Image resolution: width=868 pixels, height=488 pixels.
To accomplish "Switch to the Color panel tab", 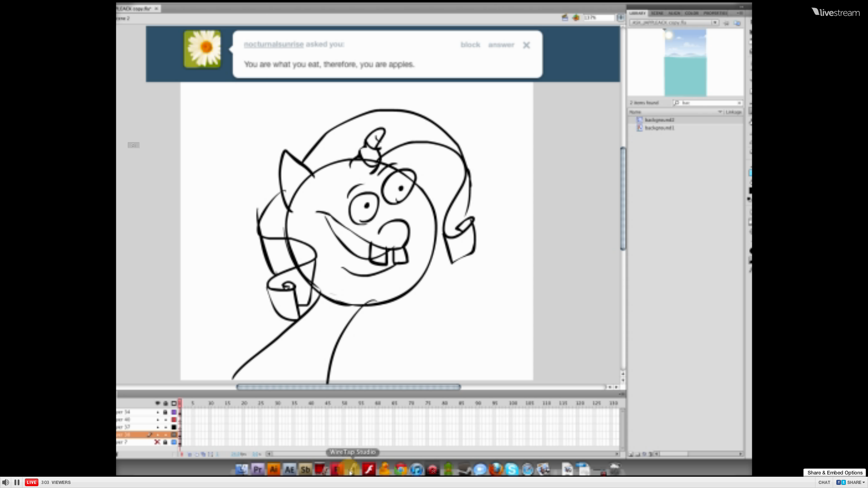I will click(692, 13).
